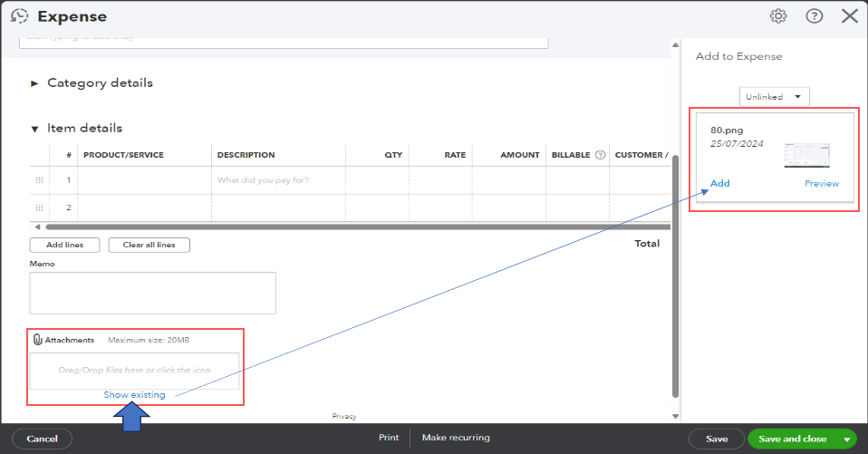This screenshot has height=454, width=868.
Task: Close the Expense window
Action: [x=850, y=15]
